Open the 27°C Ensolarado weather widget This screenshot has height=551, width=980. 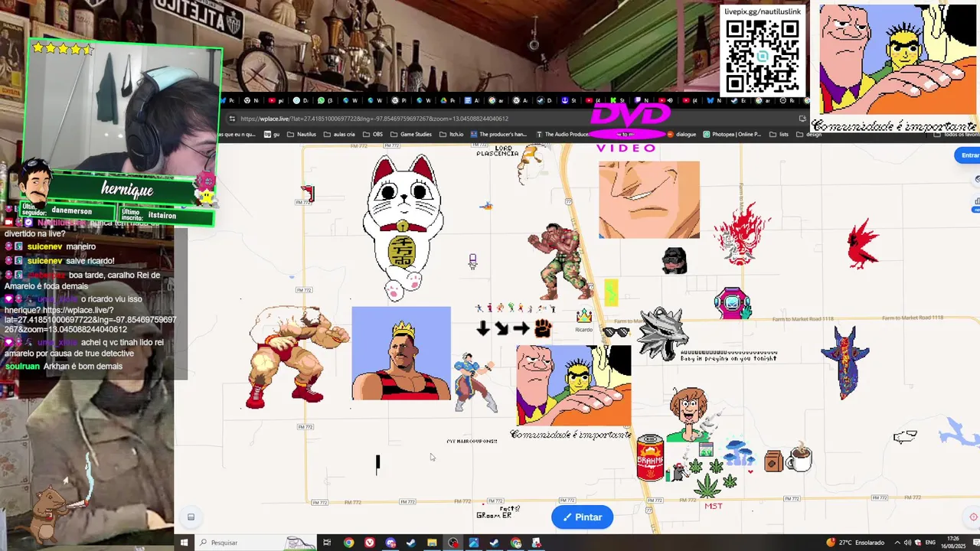[x=856, y=543]
